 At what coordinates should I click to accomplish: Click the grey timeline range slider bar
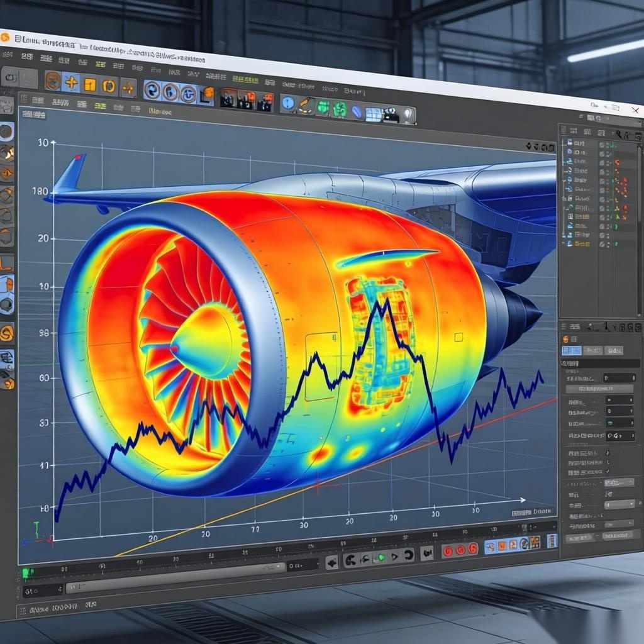coord(175,577)
